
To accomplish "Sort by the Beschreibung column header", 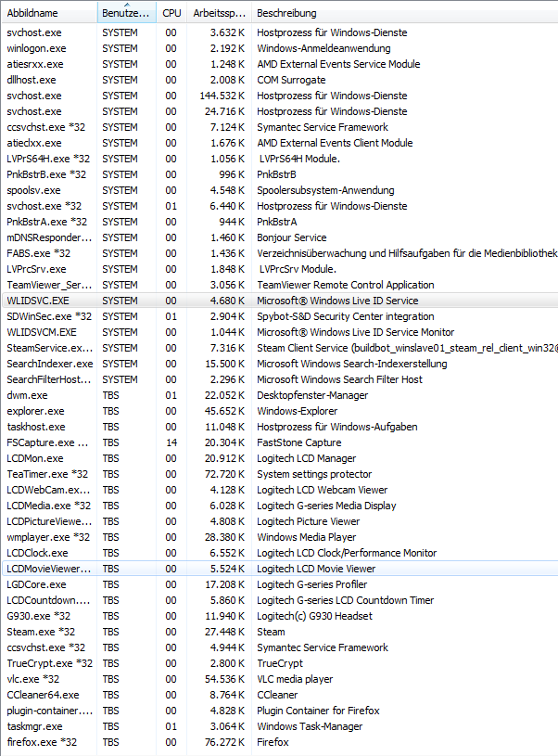I will click(x=405, y=13).
